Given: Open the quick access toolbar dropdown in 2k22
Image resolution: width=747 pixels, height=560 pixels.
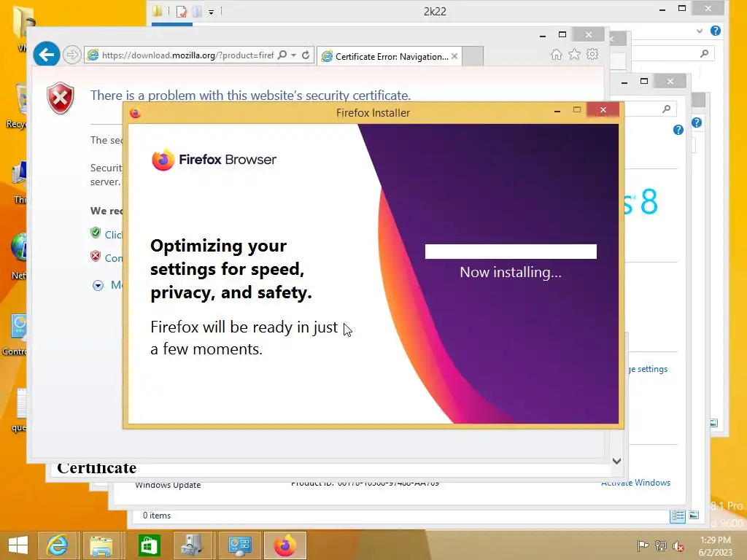Looking at the screenshot, I should tap(211, 12).
